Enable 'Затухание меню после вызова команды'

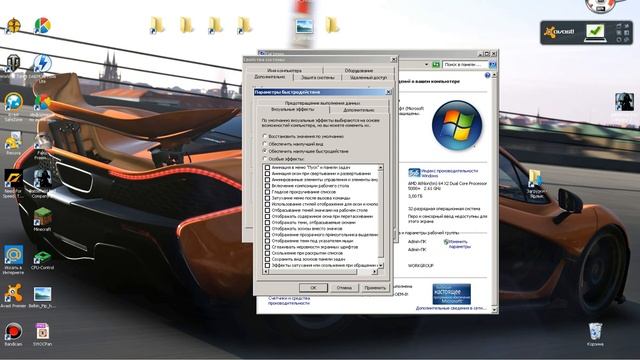tap(267, 198)
